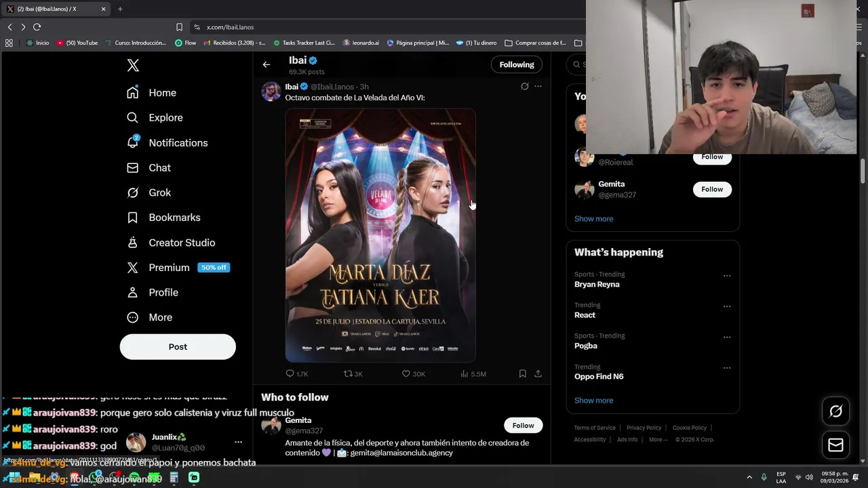868x488 pixels.
Task: Bookmark Ibai's post
Action: (x=522, y=374)
